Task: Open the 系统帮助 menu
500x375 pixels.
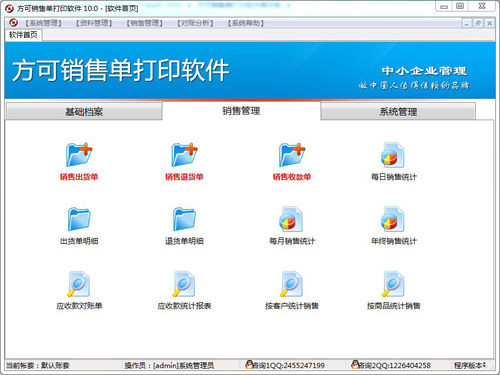Action: click(246, 23)
